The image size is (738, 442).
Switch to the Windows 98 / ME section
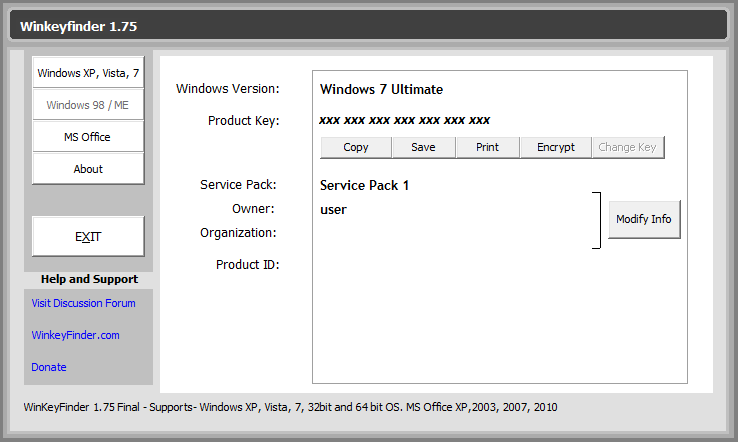[88, 105]
